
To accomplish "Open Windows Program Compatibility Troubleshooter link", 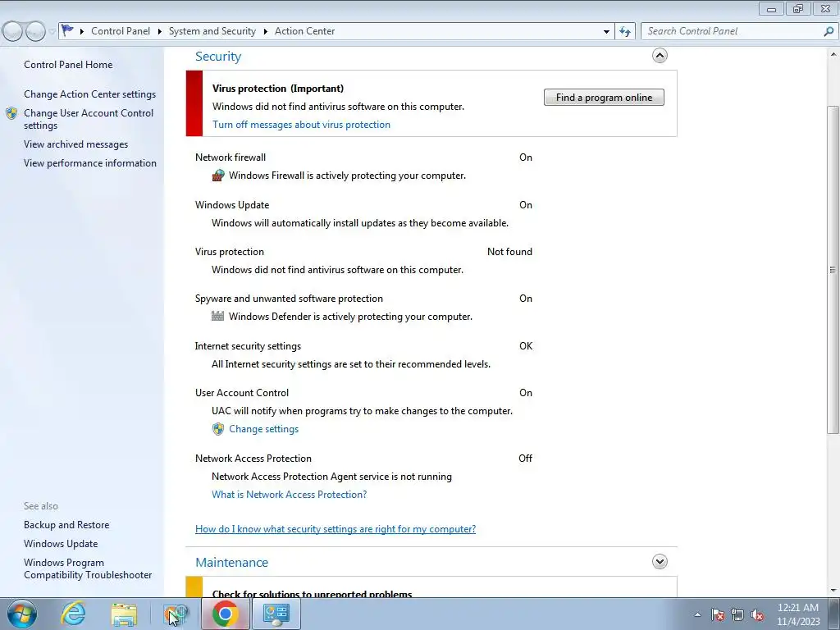I will (x=88, y=568).
